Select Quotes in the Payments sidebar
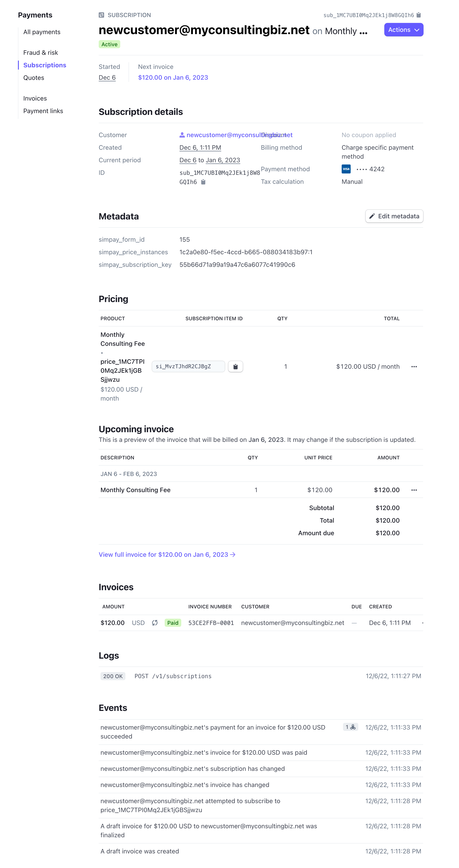 coord(34,77)
